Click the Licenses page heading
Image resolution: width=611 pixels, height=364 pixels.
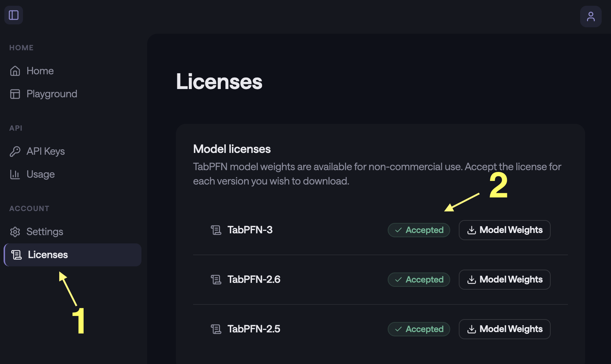(x=219, y=82)
